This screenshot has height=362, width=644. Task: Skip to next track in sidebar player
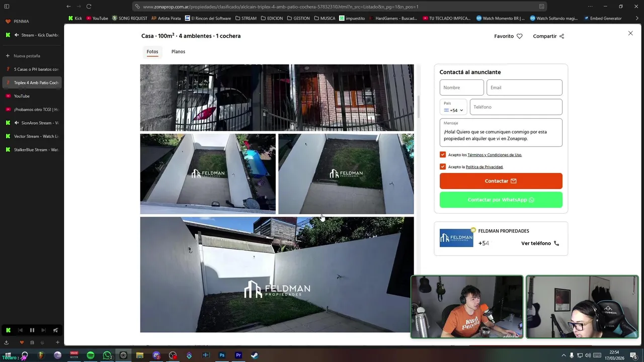[x=43, y=330]
